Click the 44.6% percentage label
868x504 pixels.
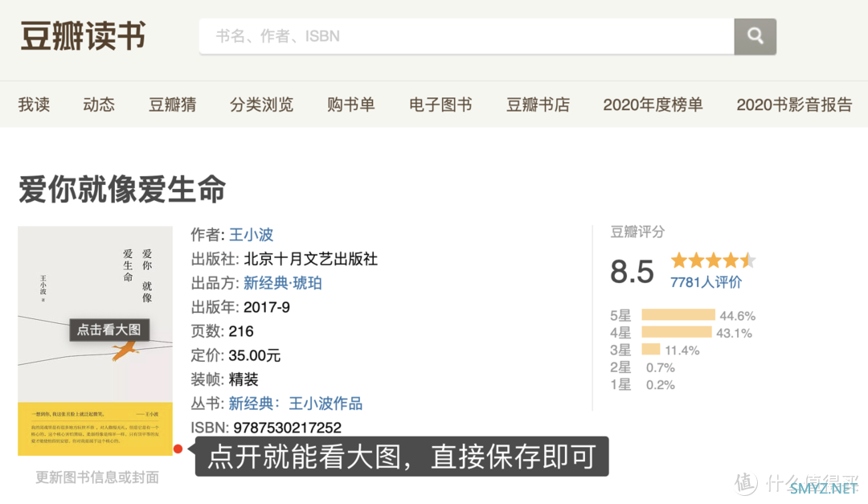click(737, 316)
